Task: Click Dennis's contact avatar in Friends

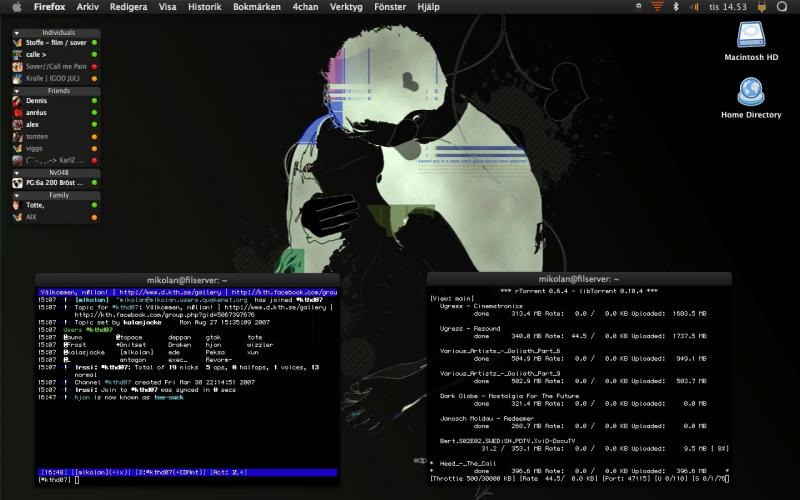Action: [17, 101]
